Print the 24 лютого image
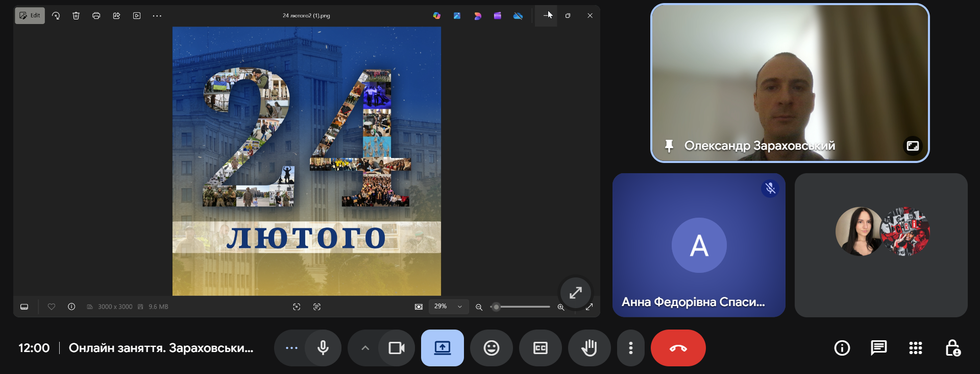This screenshot has width=980, height=374. (x=96, y=16)
